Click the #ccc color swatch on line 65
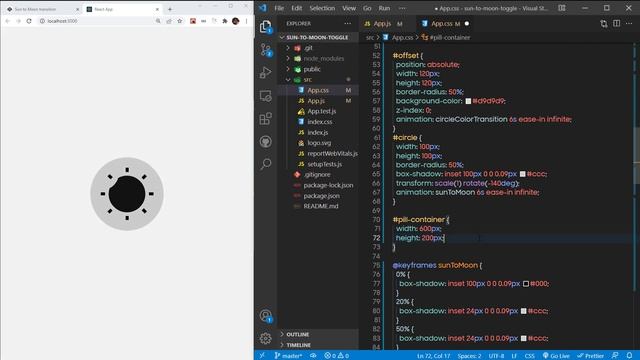Image resolution: width=640 pixels, height=360 pixels. coord(522,174)
